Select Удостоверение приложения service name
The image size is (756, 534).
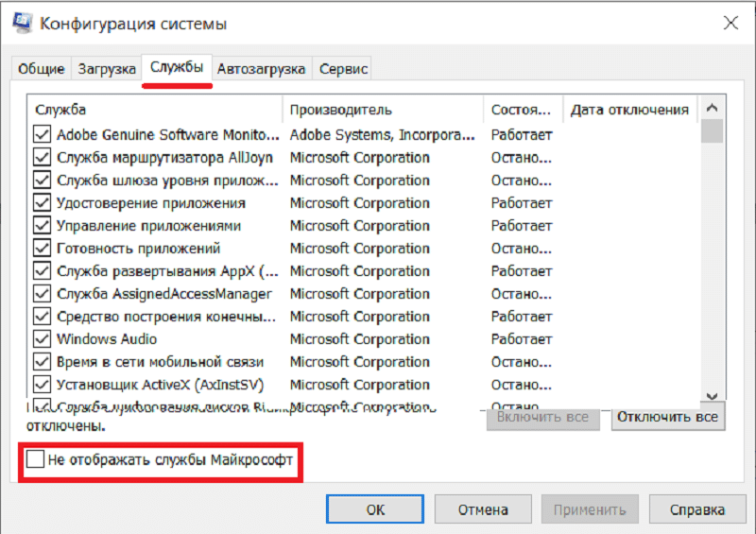click(151, 203)
